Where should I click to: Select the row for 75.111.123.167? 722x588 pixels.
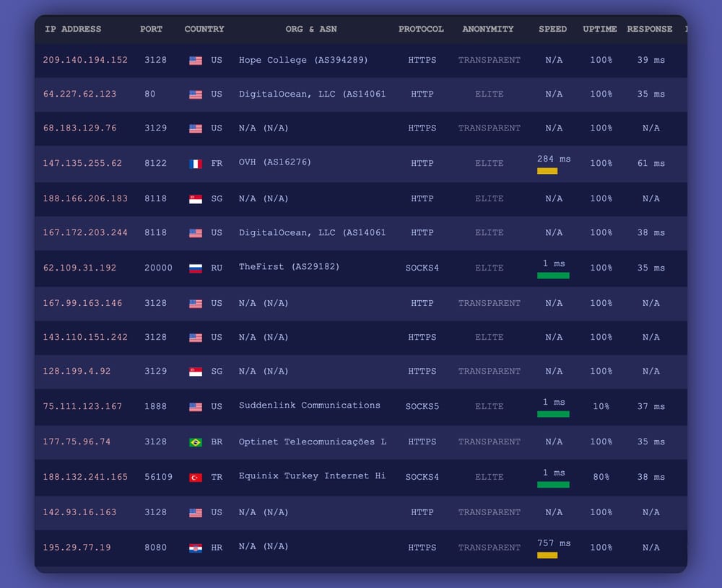tap(361, 406)
